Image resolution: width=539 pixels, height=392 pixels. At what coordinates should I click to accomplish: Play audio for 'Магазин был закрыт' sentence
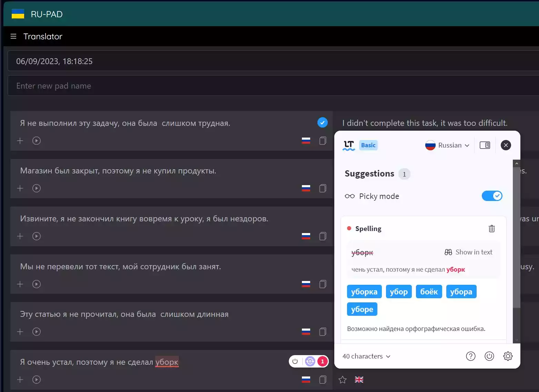click(37, 188)
